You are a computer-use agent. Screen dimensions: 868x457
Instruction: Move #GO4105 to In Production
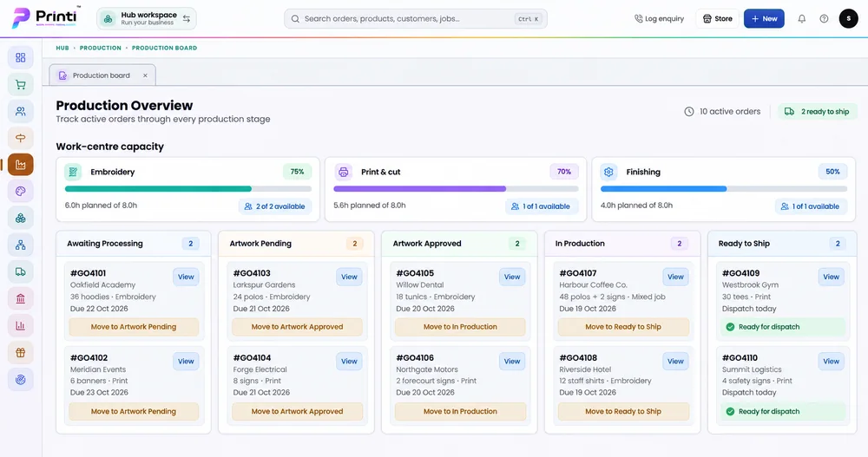(x=460, y=327)
